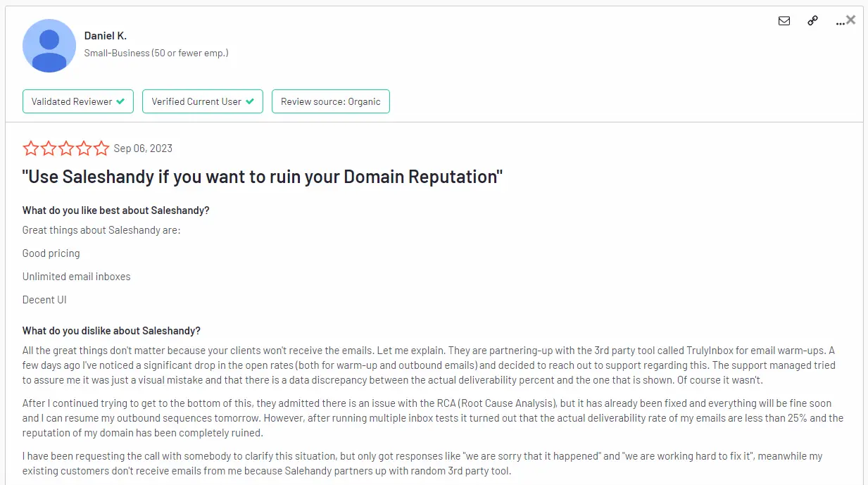Viewport: 868px width, 485px height.
Task: Copy review link via chain icon
Action: click(813, 21)
